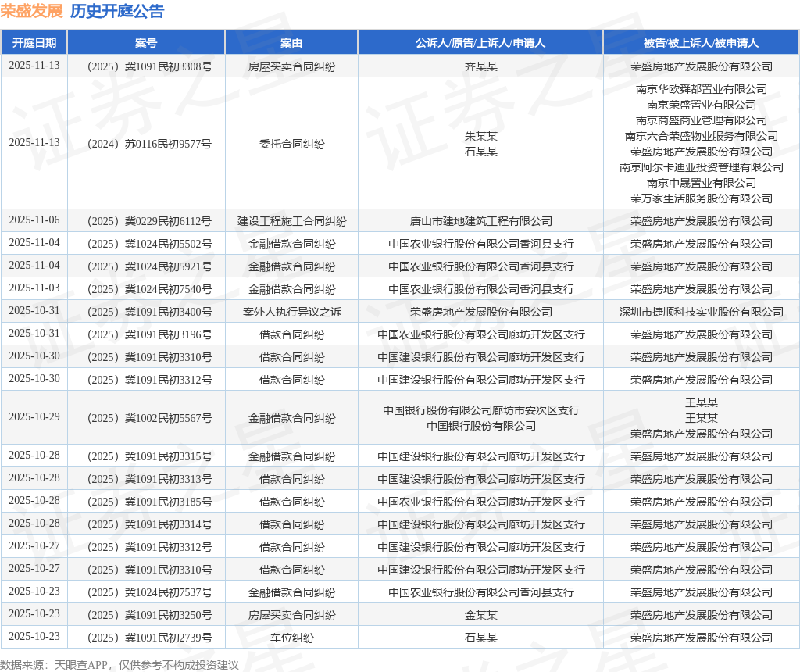Screen dimensions: 800x672
Task: Select case number 冀1091民初3400号
Action: point(149,312)
